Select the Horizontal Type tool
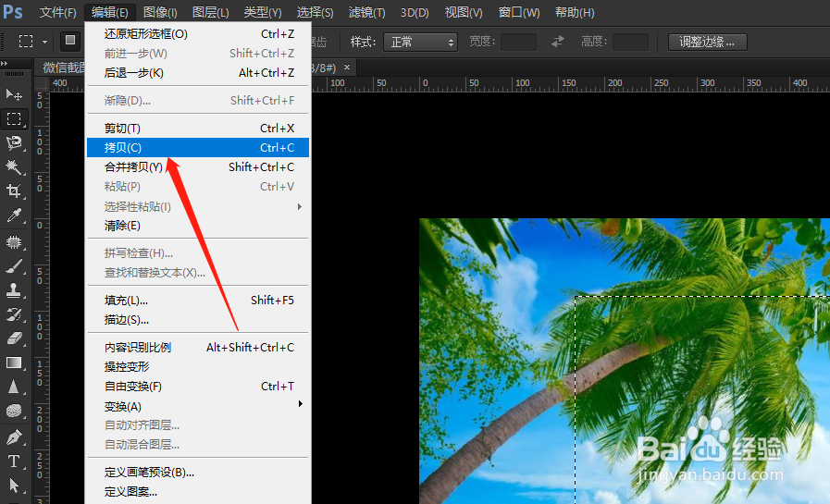The height and width of the screenshot is (504, 830). coord(14,461)
